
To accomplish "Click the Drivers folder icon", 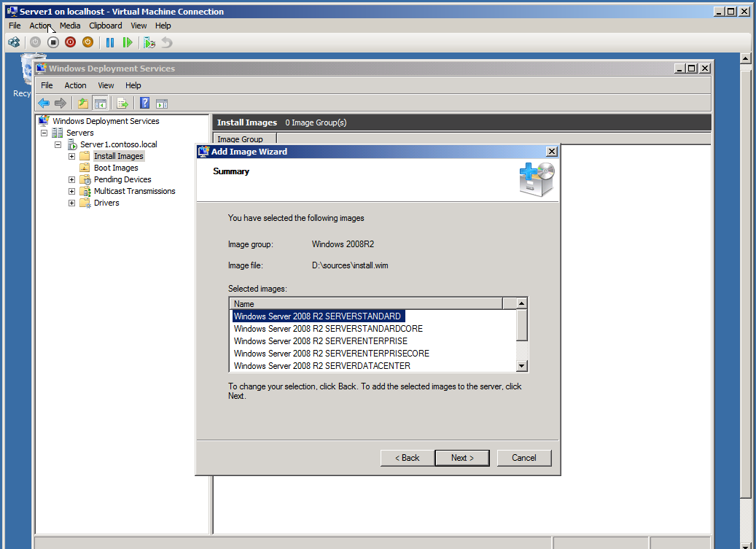I will [x=85, y=203].
